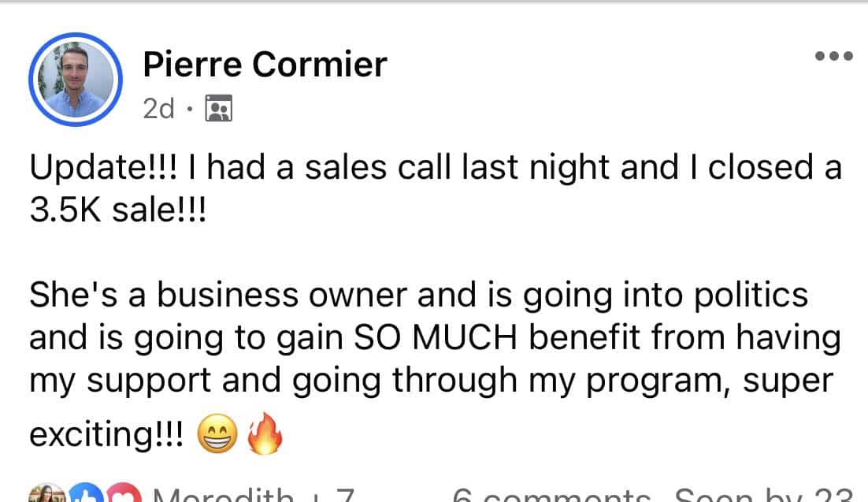Image resolution: width=868 pixels, height=502 pixels.
Task: Click the word Update!!! in the post
Action: (x=91, y=168)
